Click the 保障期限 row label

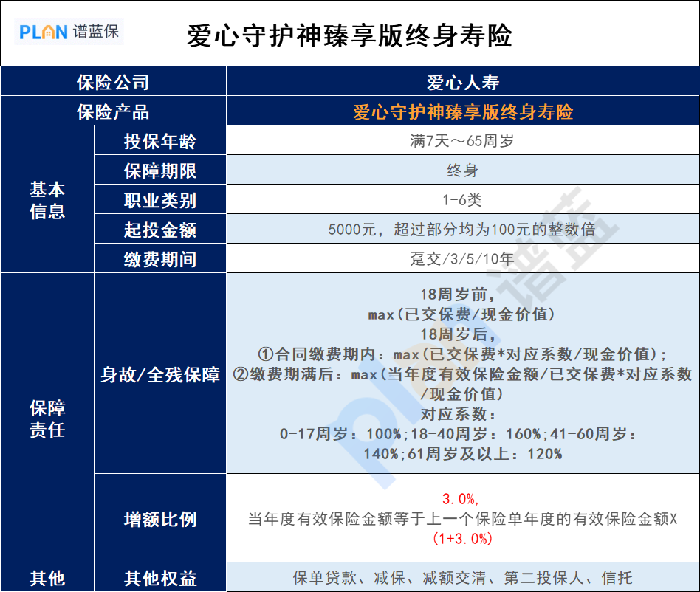160,171
